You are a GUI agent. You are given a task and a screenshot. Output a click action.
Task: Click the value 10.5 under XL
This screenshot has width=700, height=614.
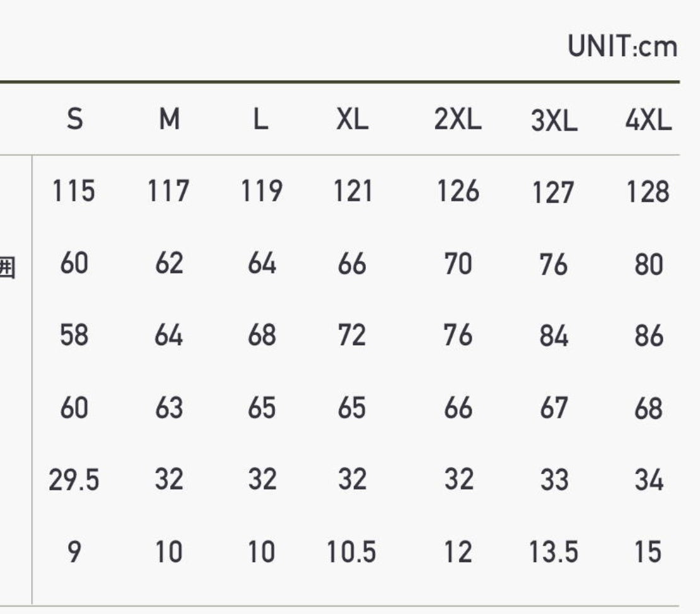(x=351, y=552)
